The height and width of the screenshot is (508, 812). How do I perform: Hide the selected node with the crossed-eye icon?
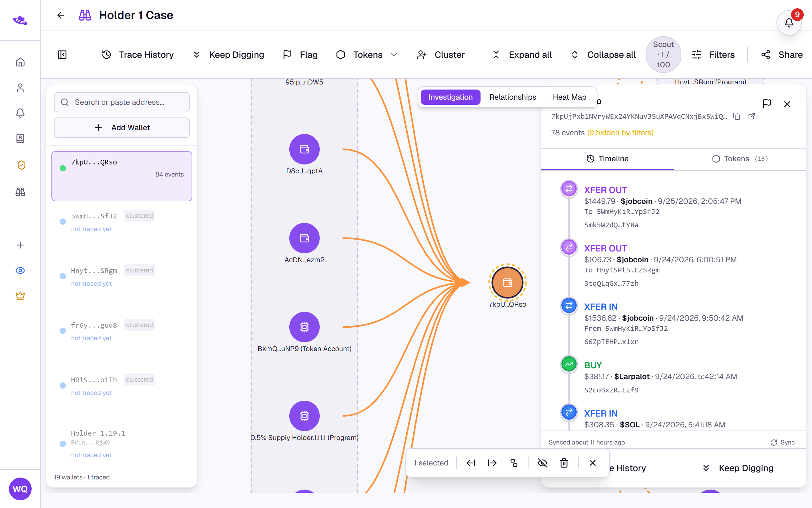click(x=543, y=463)
